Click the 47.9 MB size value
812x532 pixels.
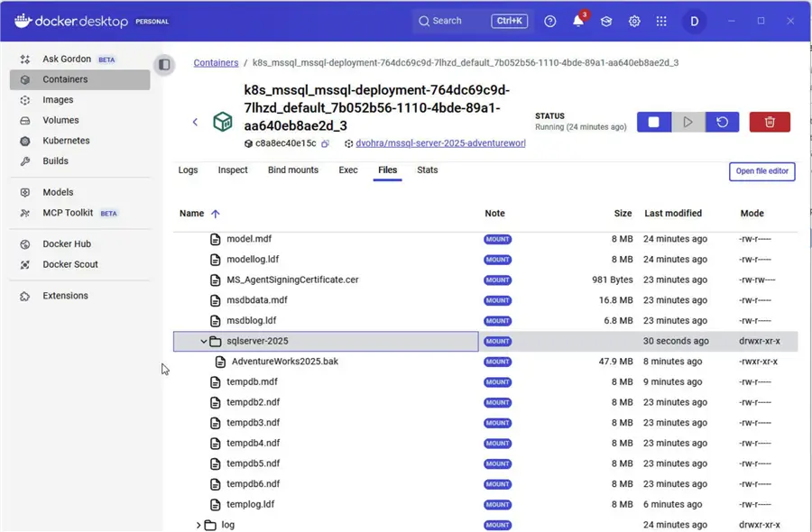tap(615, 362)
